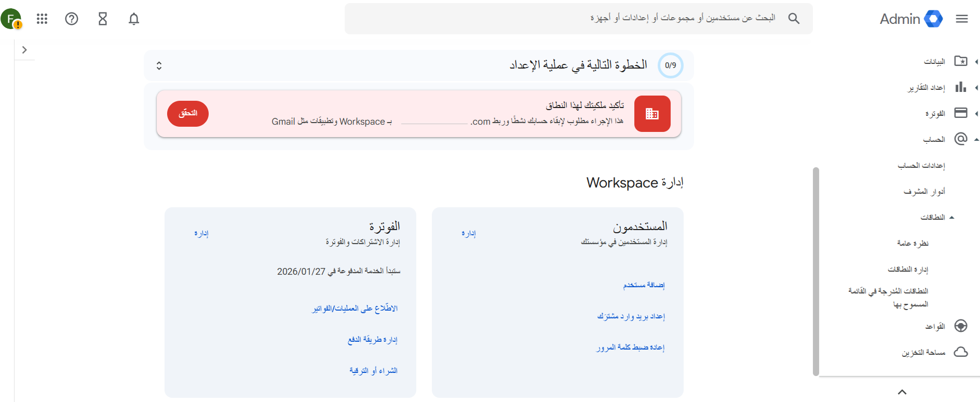Select إدارة النطاقات menu item
The height and width of the screenshot is (402, 980).
click(908, 270)
